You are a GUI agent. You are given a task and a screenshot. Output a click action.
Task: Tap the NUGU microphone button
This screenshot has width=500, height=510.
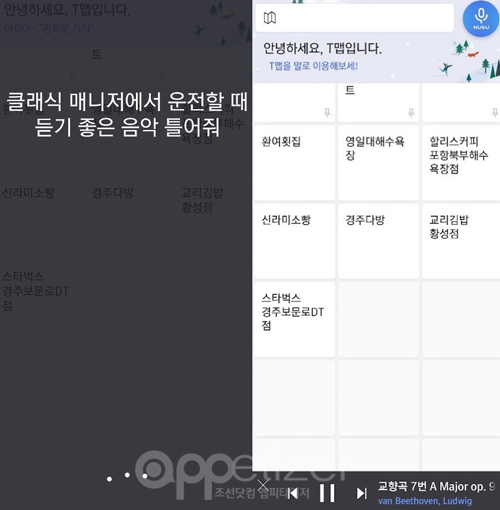coord(481,19)
